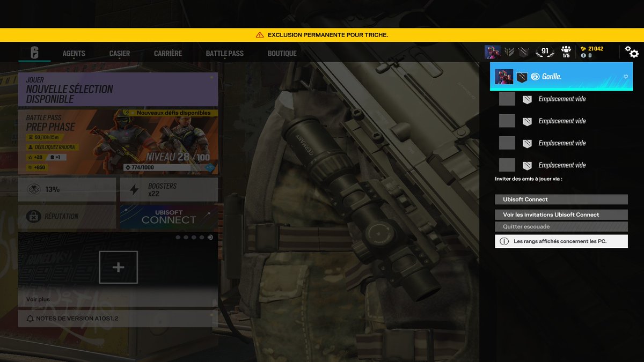The image size is (644, 362).
Task: Click the plug connection icon on Gorille. row
Action: click(625, 77)
